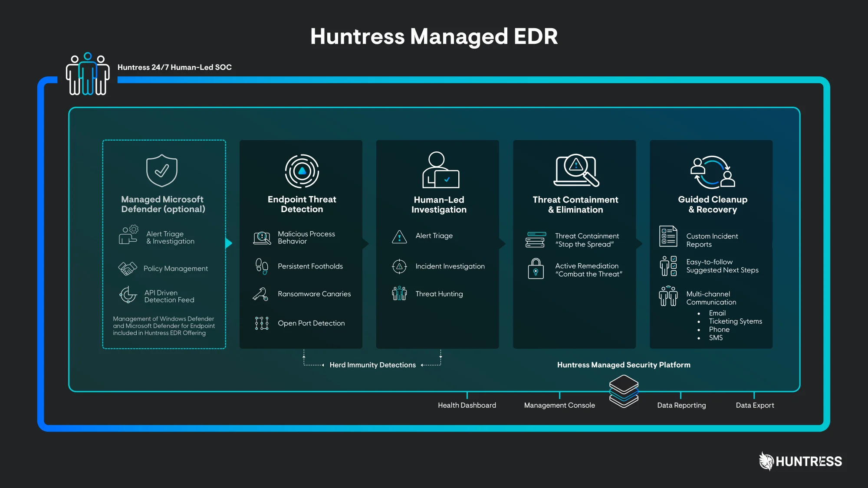Enable the Threat Hunting option

pyautogui.click(x=439, y=294)
